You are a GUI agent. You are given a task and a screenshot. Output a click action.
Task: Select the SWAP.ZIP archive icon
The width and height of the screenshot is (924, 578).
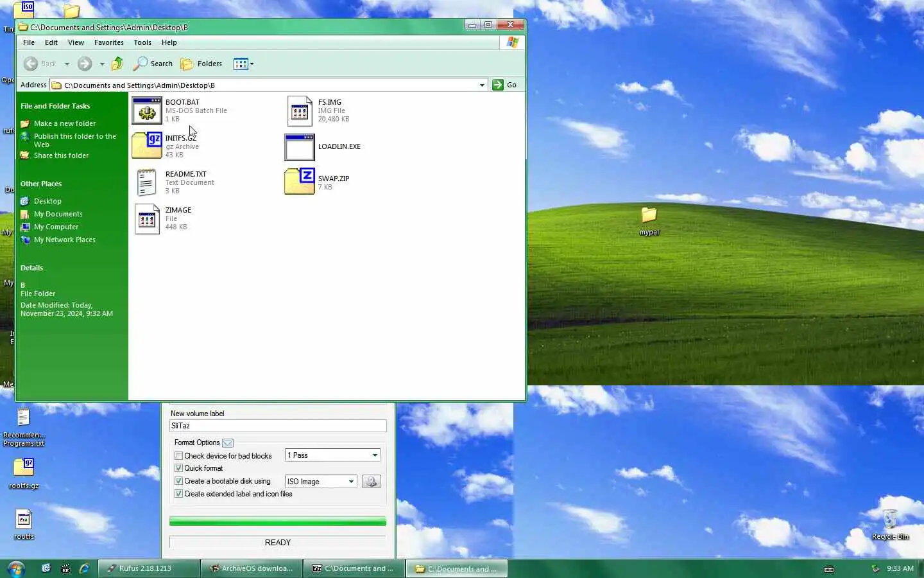coord(300,181)
